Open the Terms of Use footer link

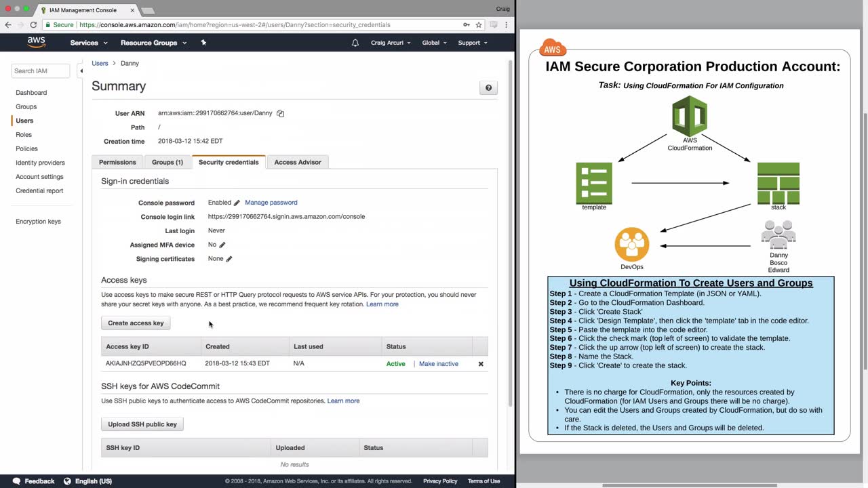click(484, 481)
